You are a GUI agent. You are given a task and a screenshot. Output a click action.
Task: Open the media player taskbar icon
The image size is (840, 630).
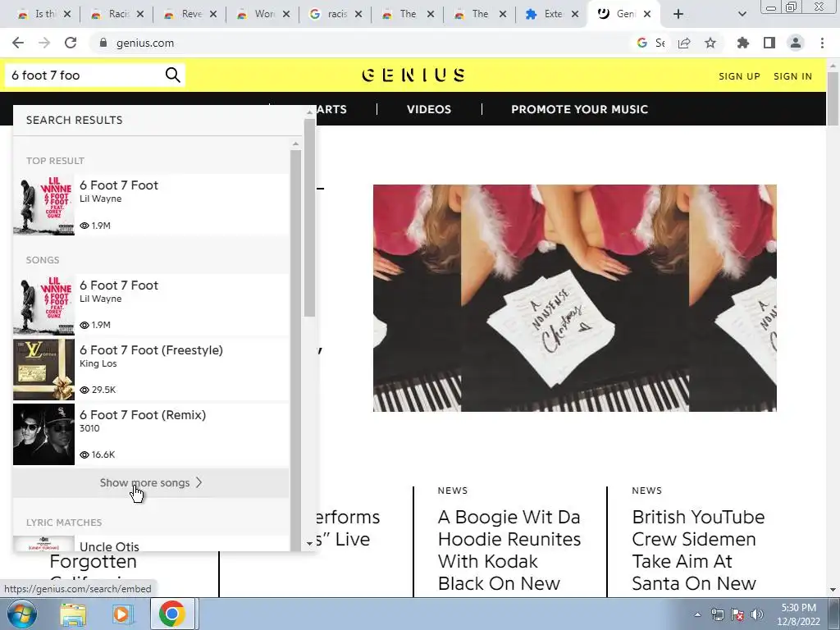pos(121,614)
